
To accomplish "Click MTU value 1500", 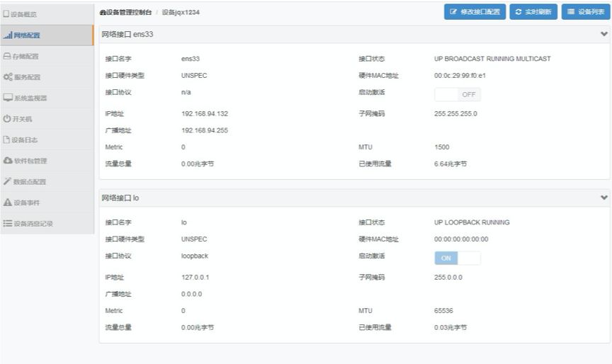I will click(441, 147).
